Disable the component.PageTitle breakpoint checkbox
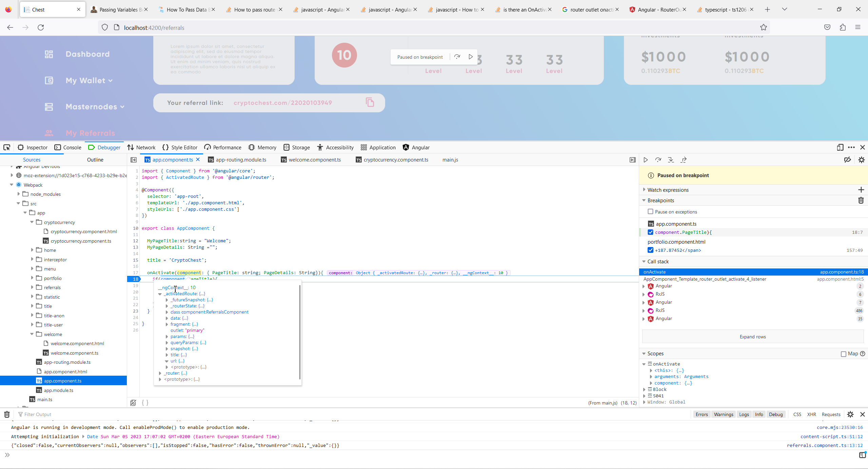This screenshot has height=469, width=868. click(x=650, y=232)
